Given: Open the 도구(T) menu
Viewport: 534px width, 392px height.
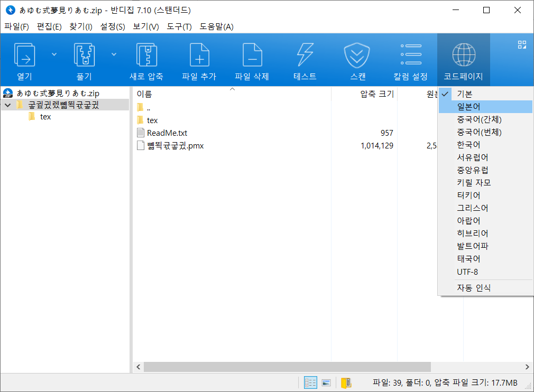Looking at the screenshot, I should coord(179,26).
